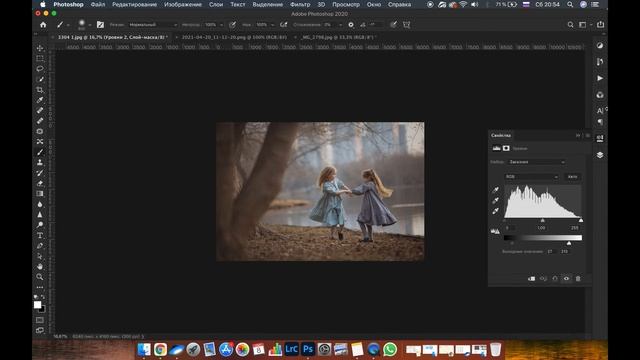The height and width of the screenshot is (360, 640).
Task: Open the Levels preset dropdown
Action: tap(537, 162)
